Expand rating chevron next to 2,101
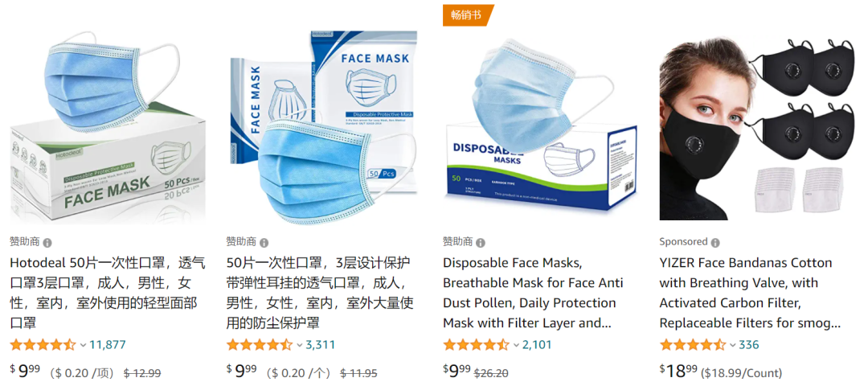Screen dimensions: 868x386 tap(516, 346)
